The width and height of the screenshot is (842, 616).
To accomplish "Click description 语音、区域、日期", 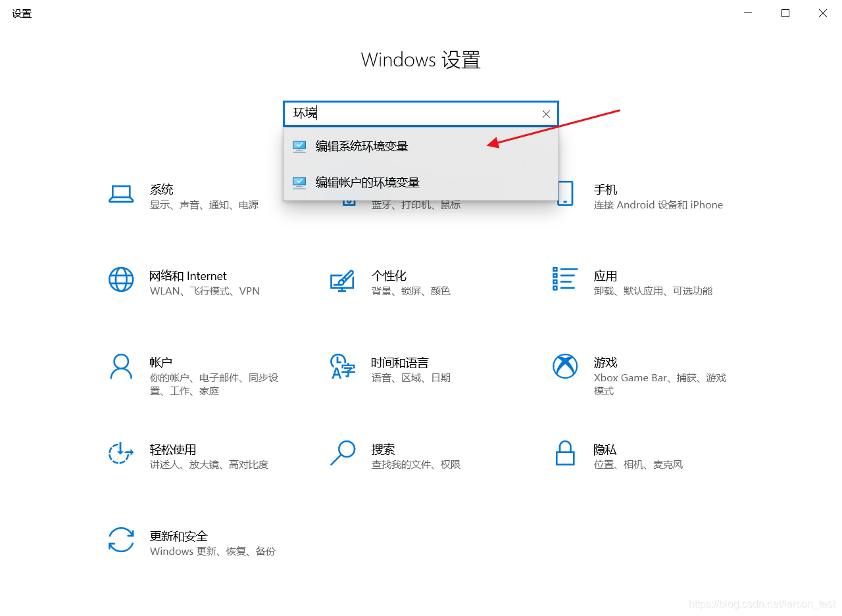I will point(410,378).
